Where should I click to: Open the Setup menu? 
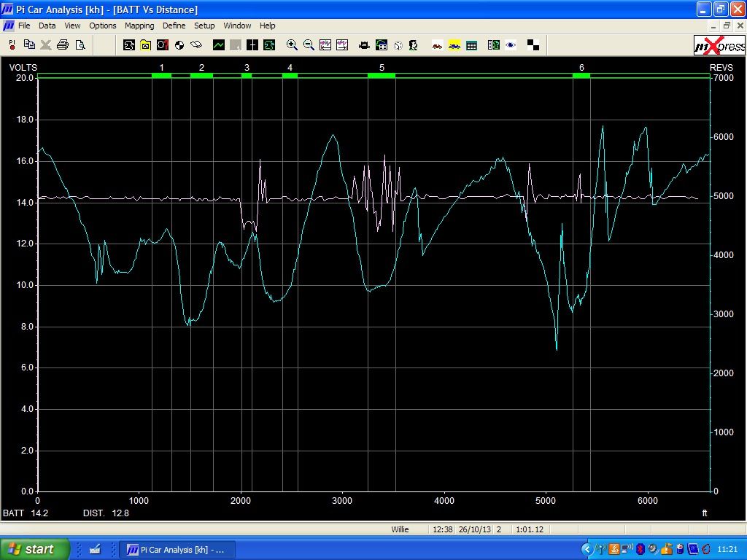coord(204,26)
